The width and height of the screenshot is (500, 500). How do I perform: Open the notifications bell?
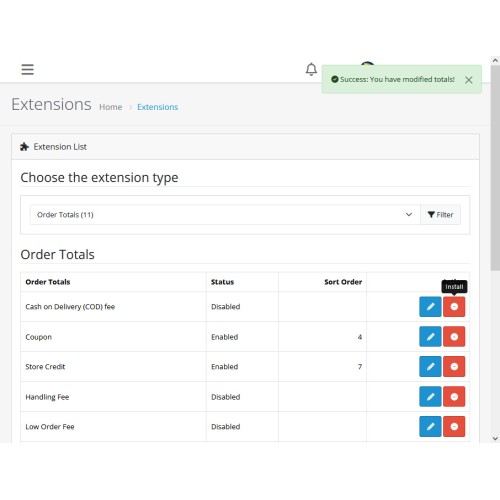pos(311,69)
